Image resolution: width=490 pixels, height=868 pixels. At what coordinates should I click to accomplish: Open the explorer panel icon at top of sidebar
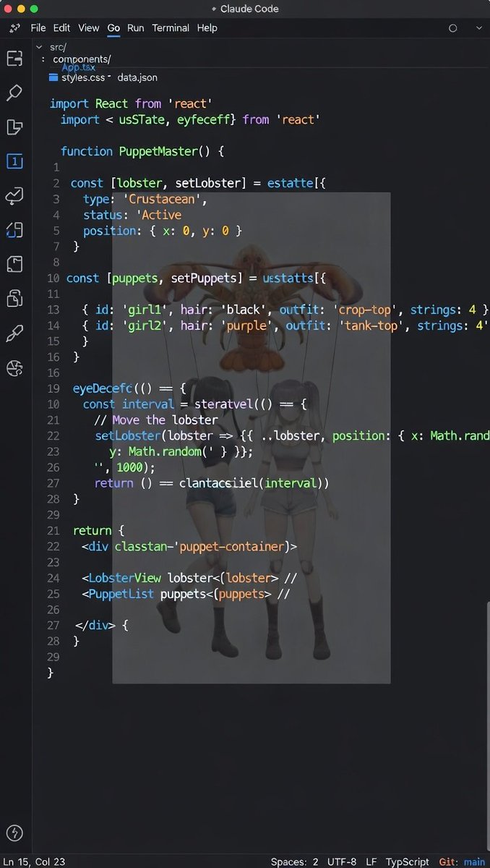point(14,59)
